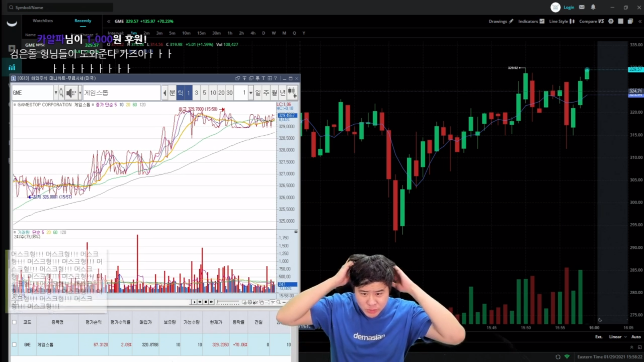Click the single-square layout icon
The image size is (644, 362).
[621, 21]
